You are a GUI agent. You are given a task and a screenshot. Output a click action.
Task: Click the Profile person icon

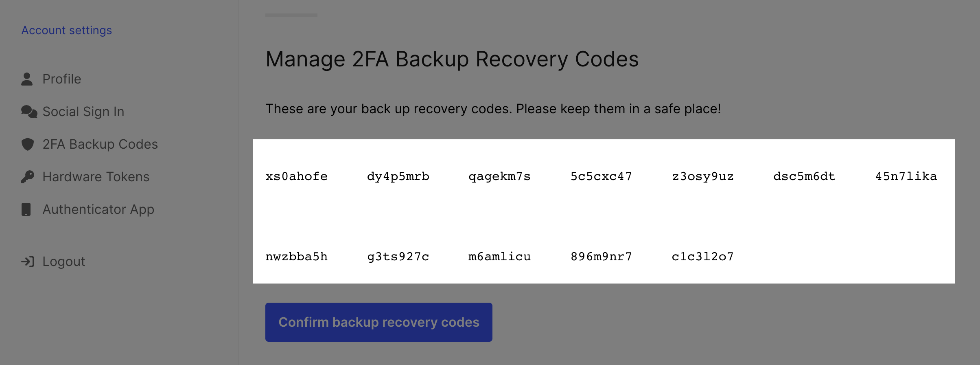pos(27,79)
